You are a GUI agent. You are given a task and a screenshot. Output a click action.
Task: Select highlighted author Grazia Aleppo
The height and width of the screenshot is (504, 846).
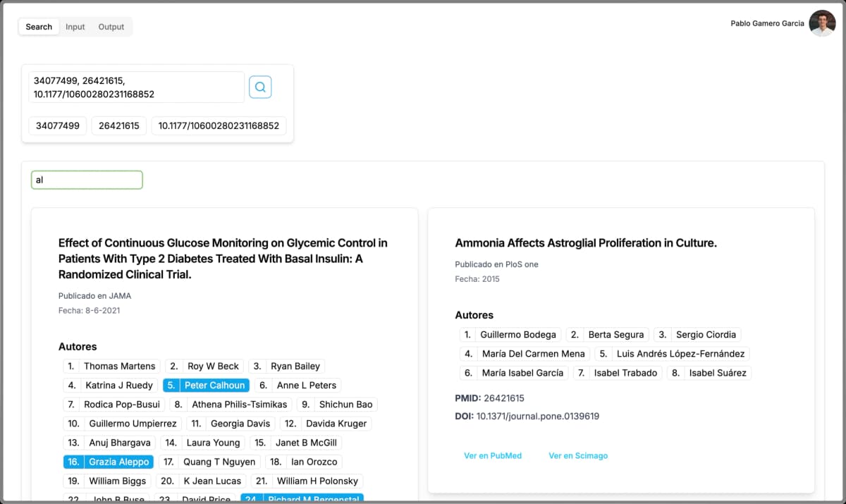108,462
